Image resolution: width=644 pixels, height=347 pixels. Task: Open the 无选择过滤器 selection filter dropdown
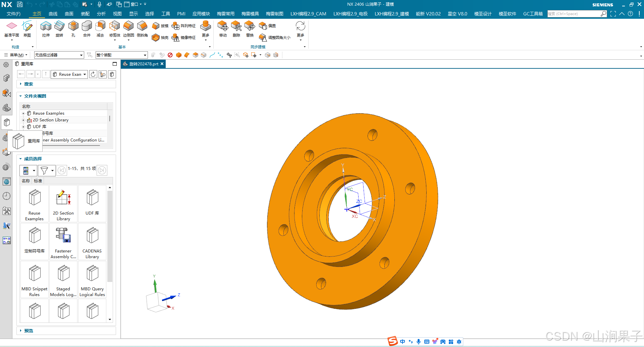[x=59, y=55]
